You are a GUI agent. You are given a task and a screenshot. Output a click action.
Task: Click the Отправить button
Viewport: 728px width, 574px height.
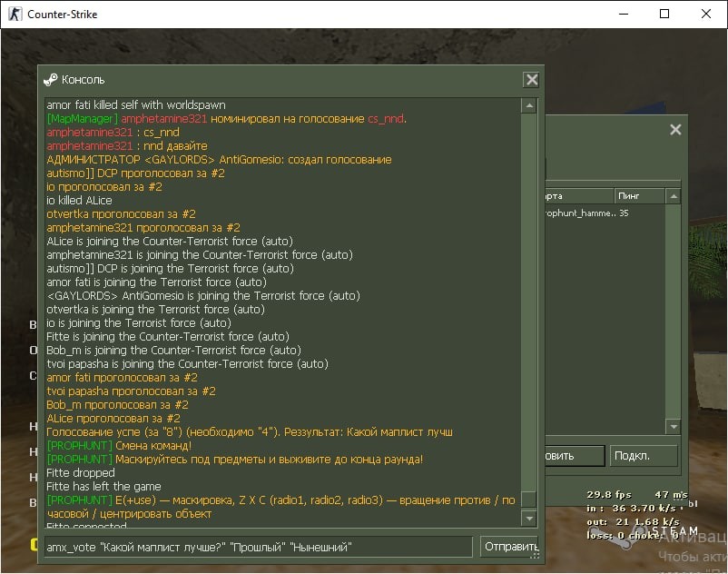(x=509, y=547)
